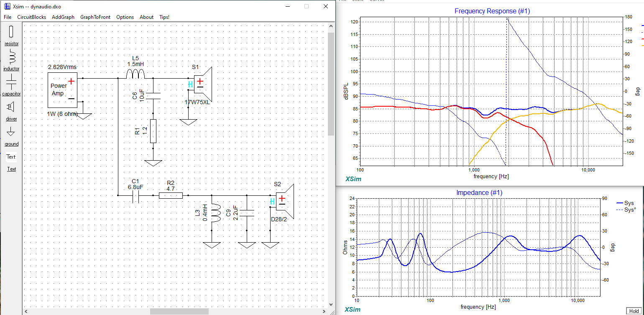Click the Impedance (#1) graph title

pos(479,192)
